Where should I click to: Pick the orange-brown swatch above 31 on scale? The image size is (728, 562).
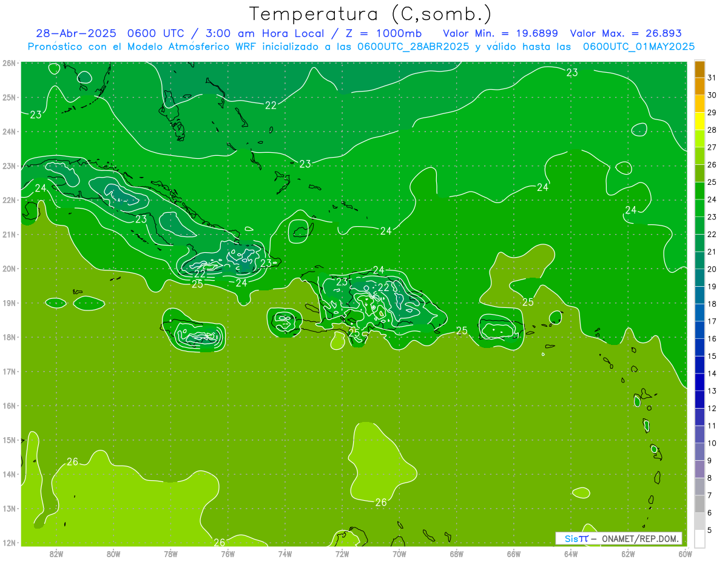[x=700, y=69]
